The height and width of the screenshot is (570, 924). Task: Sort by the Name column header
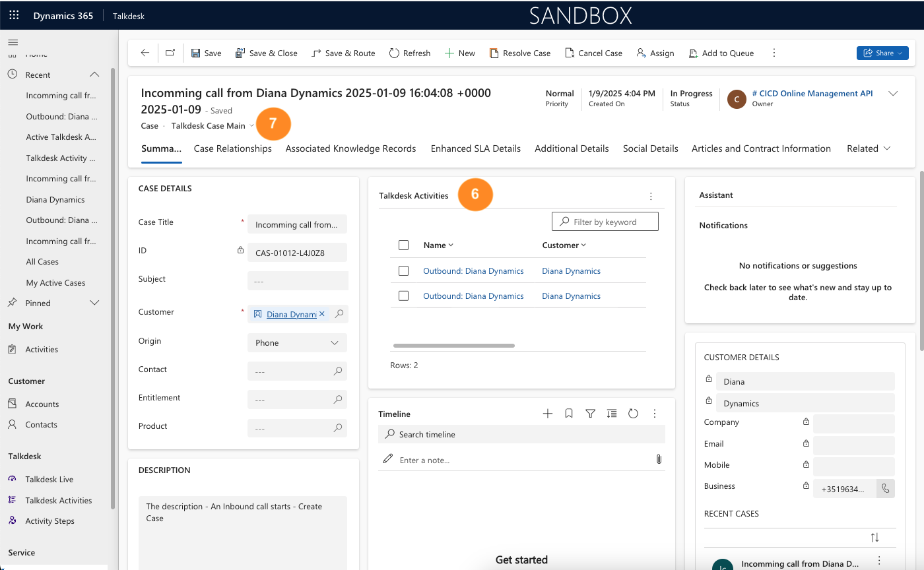coord(438,245)
